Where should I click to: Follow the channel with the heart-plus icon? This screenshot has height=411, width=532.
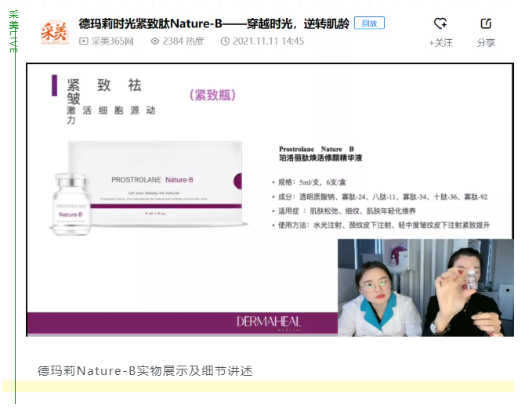(440, 24)
